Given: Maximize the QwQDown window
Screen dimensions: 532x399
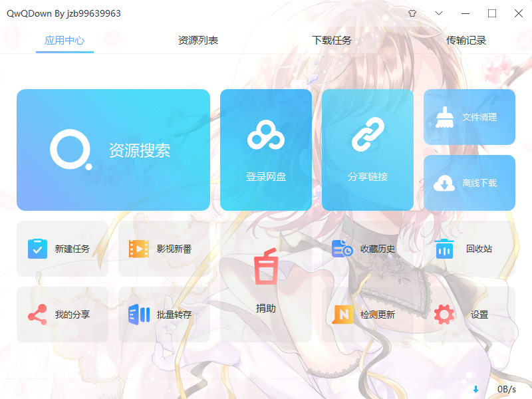Looking at the screenshot, I should tap(492, 13).
